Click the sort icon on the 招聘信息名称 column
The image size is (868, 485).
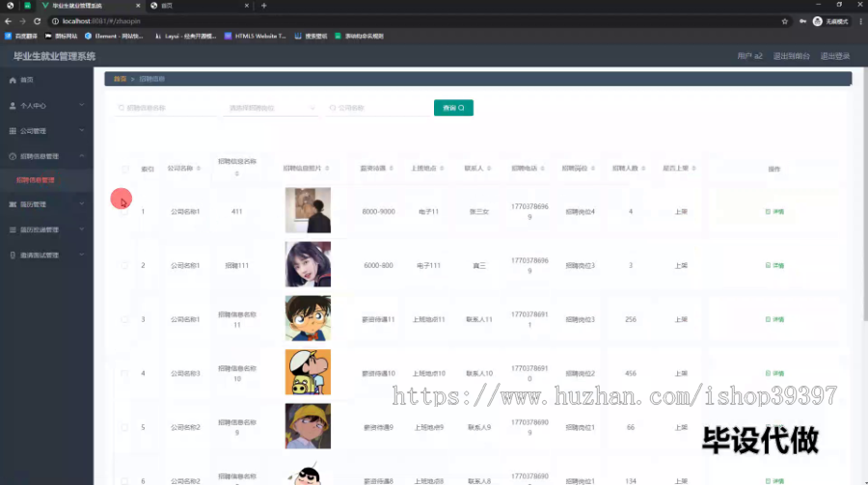click(237, 174)
